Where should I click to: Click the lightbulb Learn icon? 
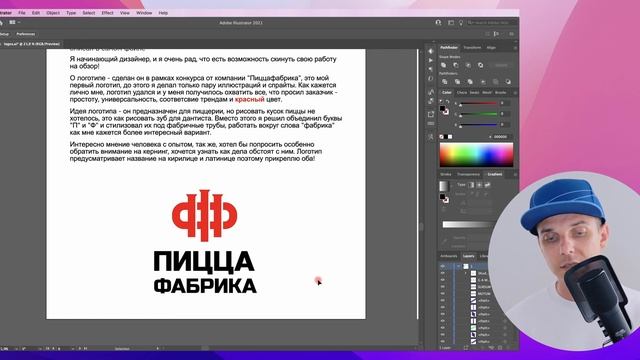point(461,23)
